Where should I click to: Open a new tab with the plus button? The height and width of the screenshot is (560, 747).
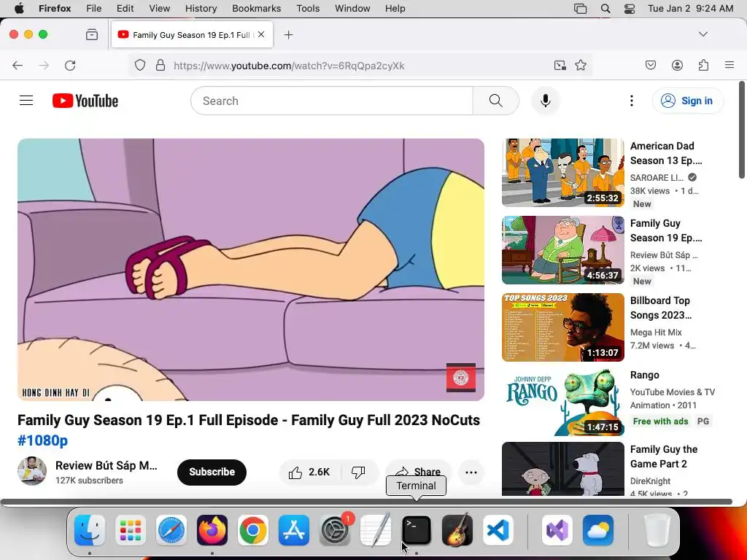coord(288,35)
